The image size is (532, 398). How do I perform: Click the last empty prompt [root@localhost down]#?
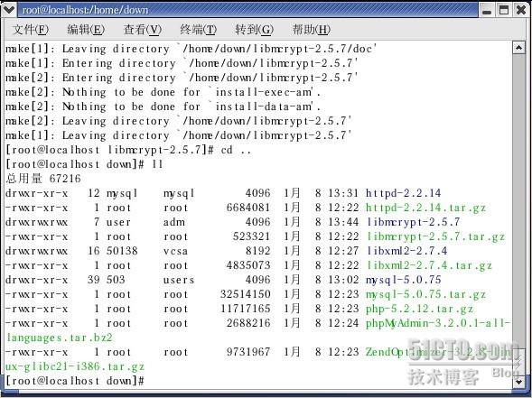pyautogui.click(x=75, y=381)
